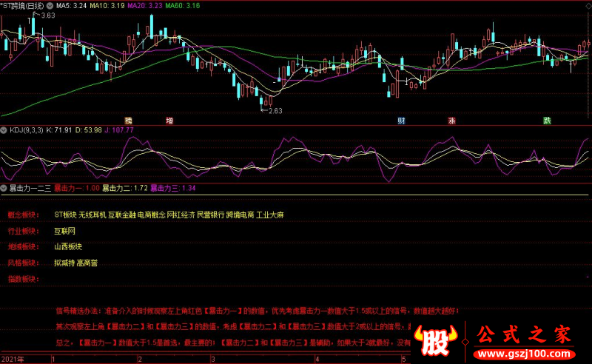Viewport: 592px width, 364px height.
Task: Click the 跨境电商 concept entry
Action: 240,215
